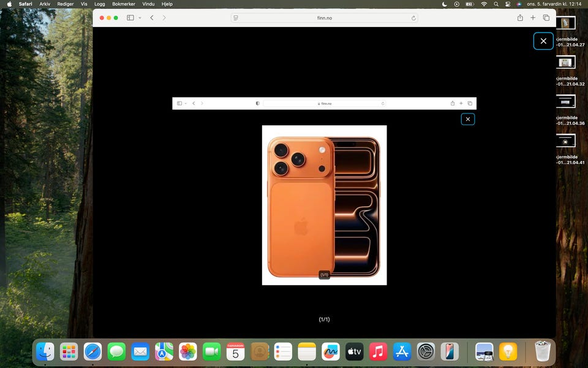Click the Safari compass icon in Dock
The width and height of the screenshot is (588, 368).
tap(92, 352)
